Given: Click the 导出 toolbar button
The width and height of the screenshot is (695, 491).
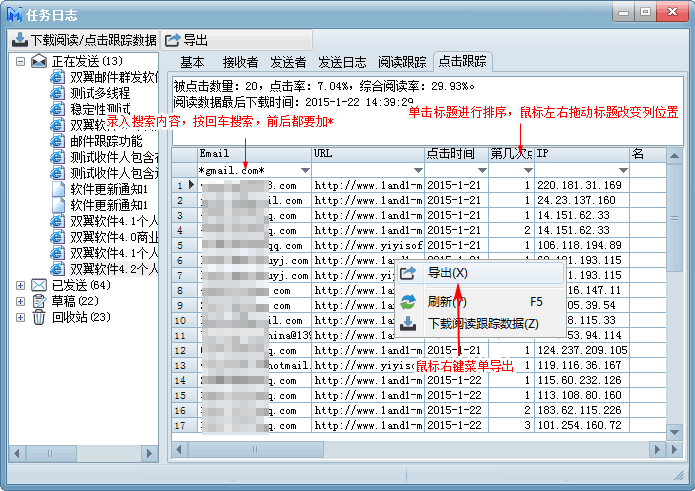Looking at the screenshot, I should pyautogui.click(x=236, y=40).
